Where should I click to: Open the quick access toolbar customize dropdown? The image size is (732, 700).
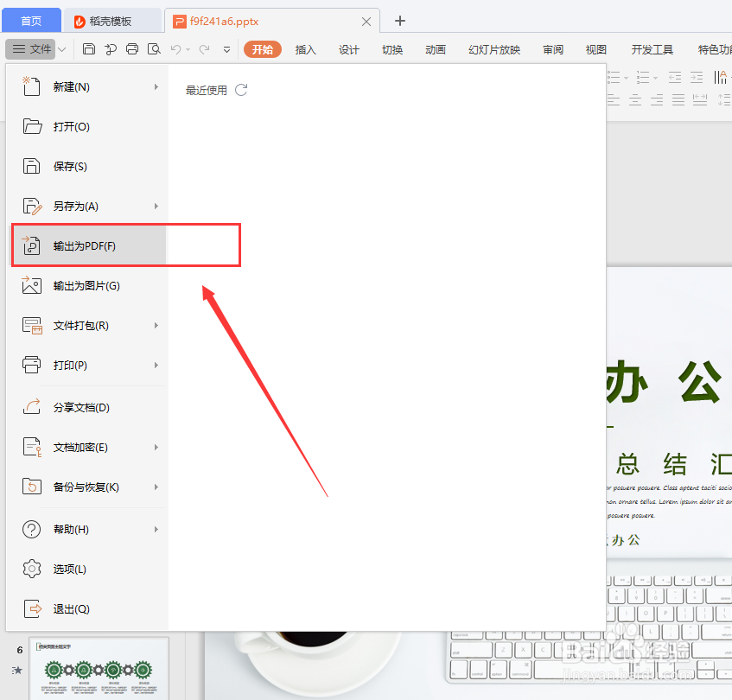click(226, 49)
